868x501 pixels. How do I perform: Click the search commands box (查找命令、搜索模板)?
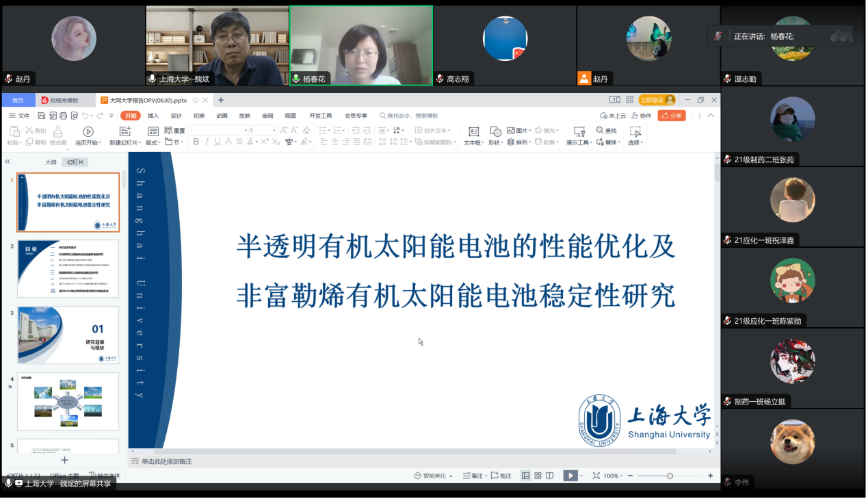[408, 116]
